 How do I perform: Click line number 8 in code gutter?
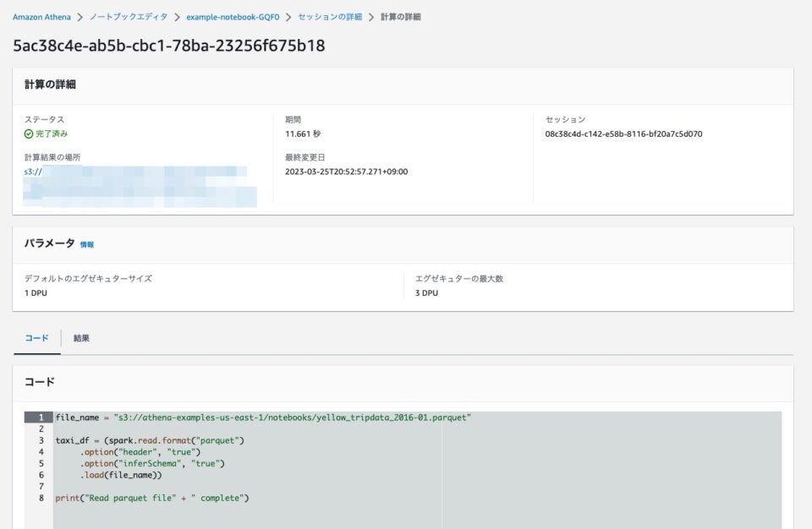pyautogui.click(x=41, y=498)
